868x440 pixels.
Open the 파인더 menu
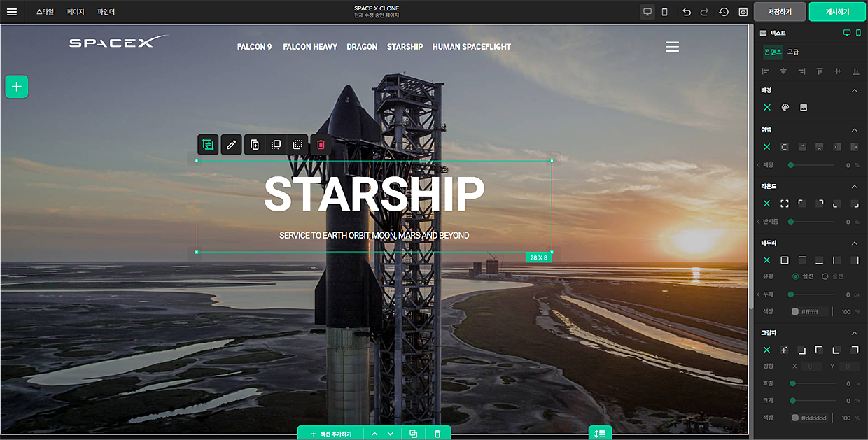pyautogui.click(x=106, y=12)
